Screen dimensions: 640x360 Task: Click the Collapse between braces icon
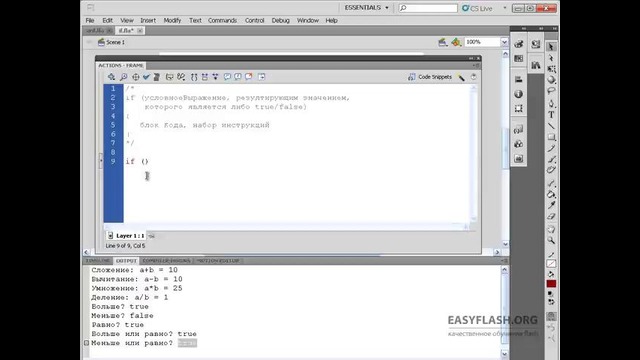tap(194, 77)
